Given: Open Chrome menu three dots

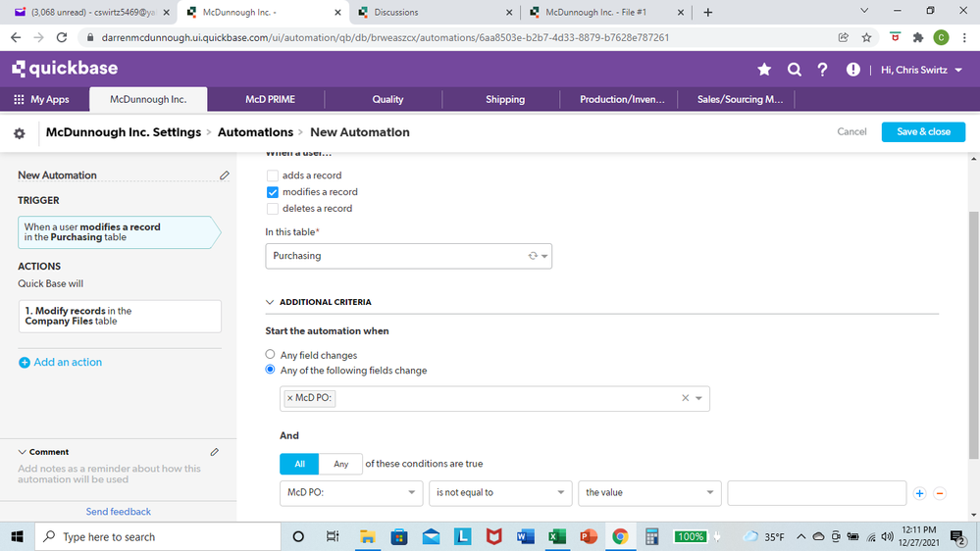Looking at the screenshot, I should pyautogui.click(x=964, y=37).
